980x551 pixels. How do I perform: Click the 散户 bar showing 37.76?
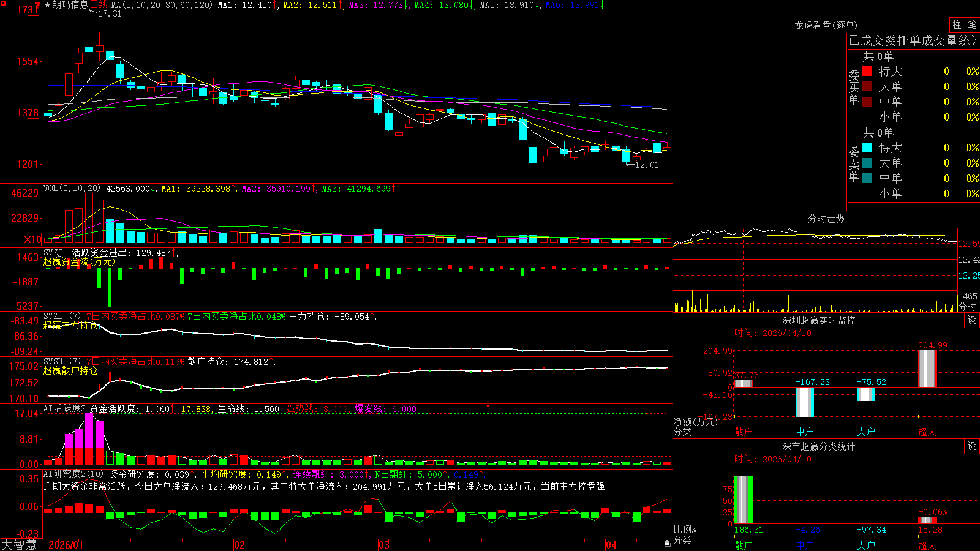(x=744, y=384)
